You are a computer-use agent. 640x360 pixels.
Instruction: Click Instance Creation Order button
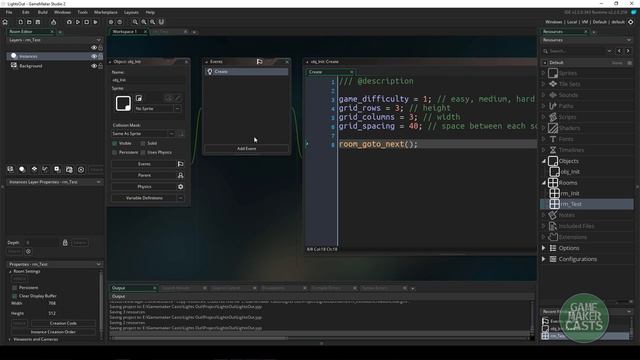[x=53, y=332]
